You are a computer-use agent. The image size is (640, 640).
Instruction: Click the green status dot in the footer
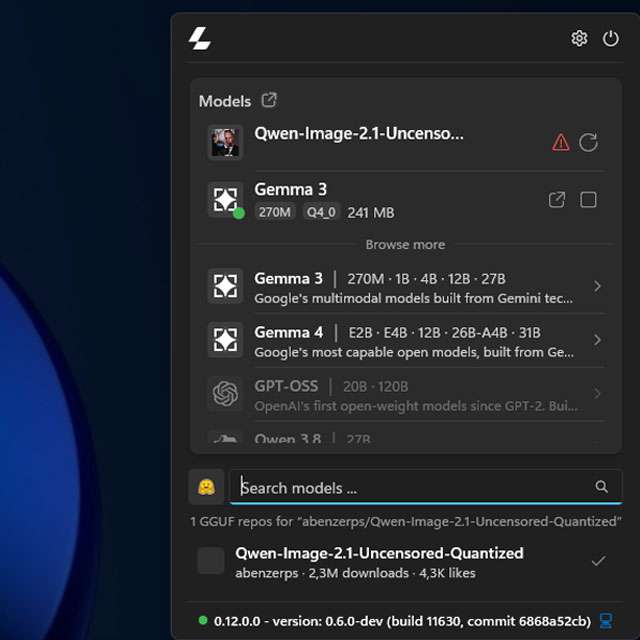(x=202, y=620)
